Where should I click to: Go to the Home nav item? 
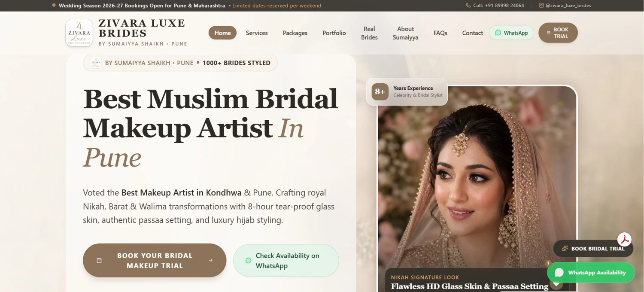222,33
